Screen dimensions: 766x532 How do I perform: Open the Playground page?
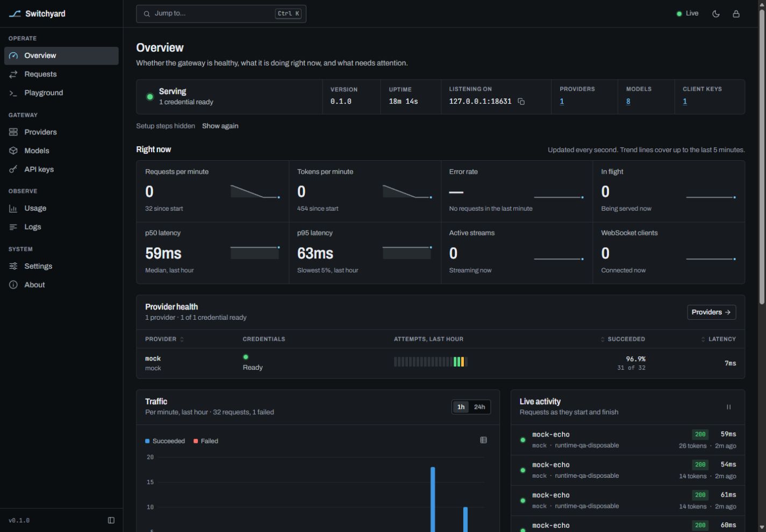click(x=61, y=93)
